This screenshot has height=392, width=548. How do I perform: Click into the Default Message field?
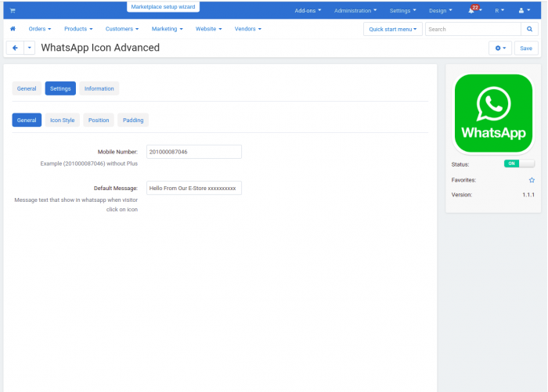tap(193, 188)
